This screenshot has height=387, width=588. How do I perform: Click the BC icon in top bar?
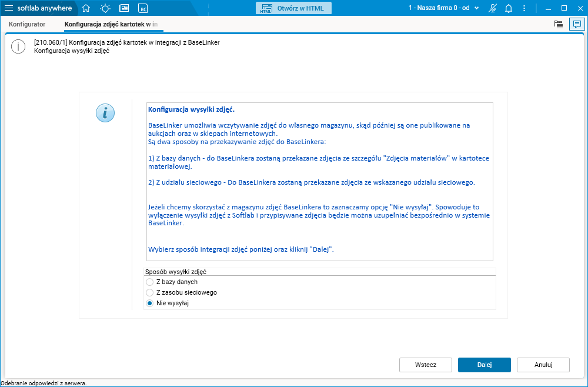pyautogui.click(x=143, y=8)
